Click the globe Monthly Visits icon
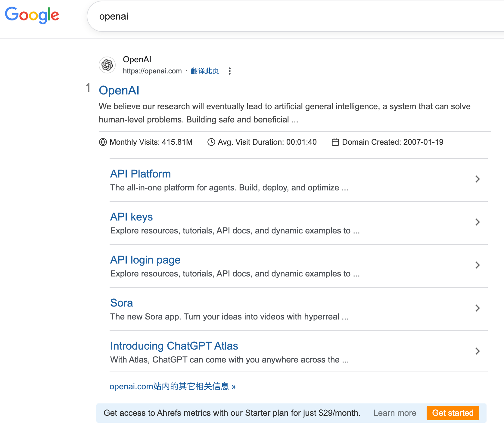The width and height of the screenshot is (504, 429). point(103,142)
